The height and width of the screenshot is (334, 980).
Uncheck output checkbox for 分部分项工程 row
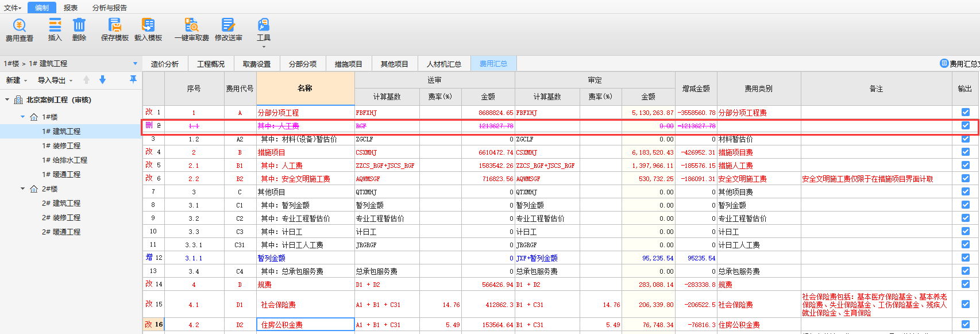coord(965,112)
